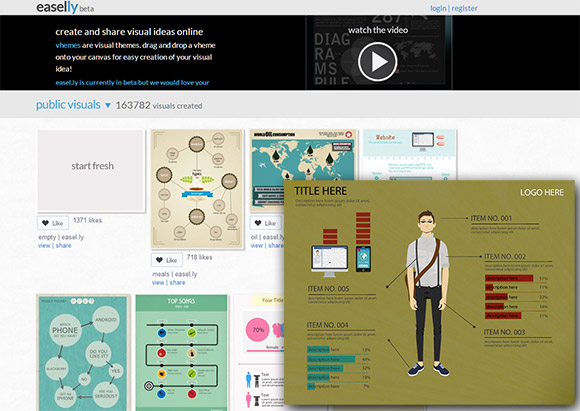Like the empty start fresh visual
Viewport: 580px width, 411px height.
53,223
